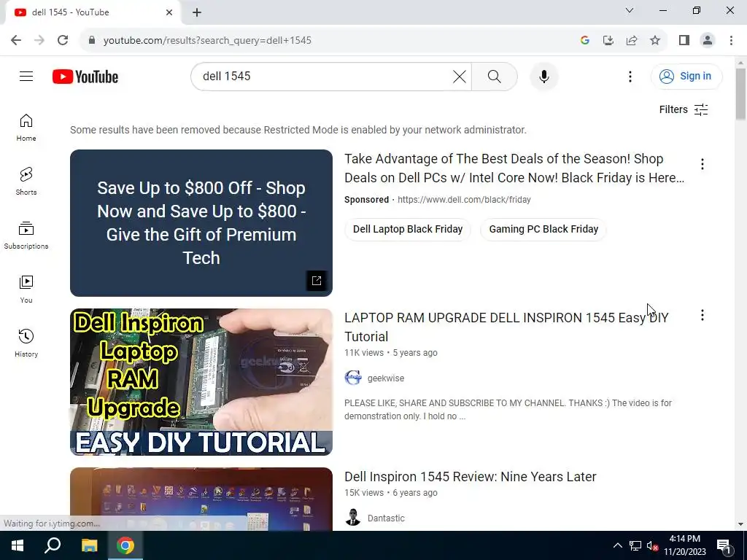Click the external-link icon on the ad thumbnail
Image resolution: width=747 pixels, height=560 pixels.
tap(317, 281)
